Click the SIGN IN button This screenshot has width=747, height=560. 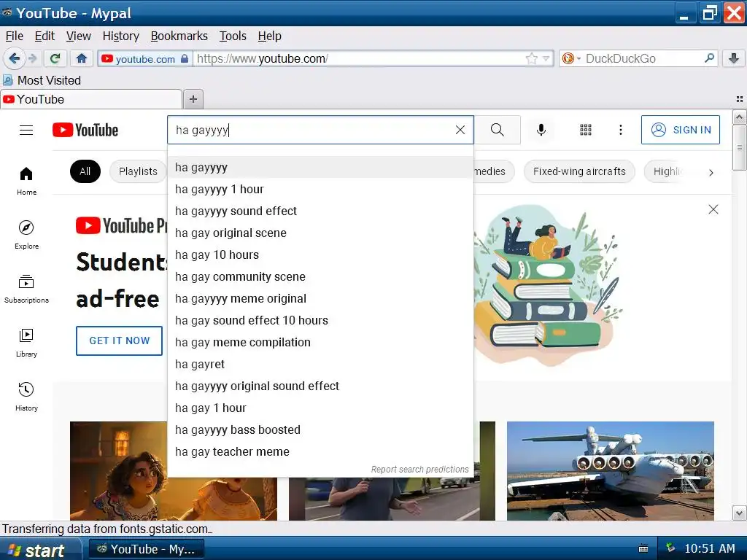click(x=681, y=130)
